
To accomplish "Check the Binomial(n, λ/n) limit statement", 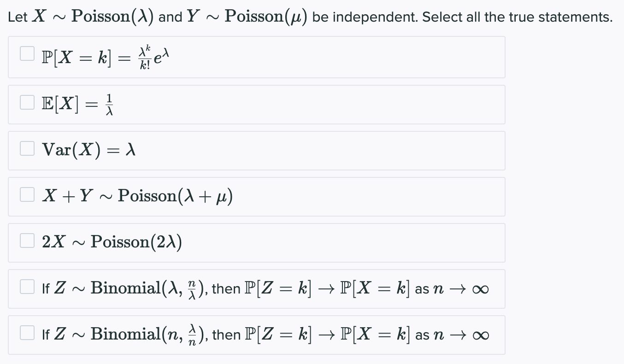I will pos(27,332).
